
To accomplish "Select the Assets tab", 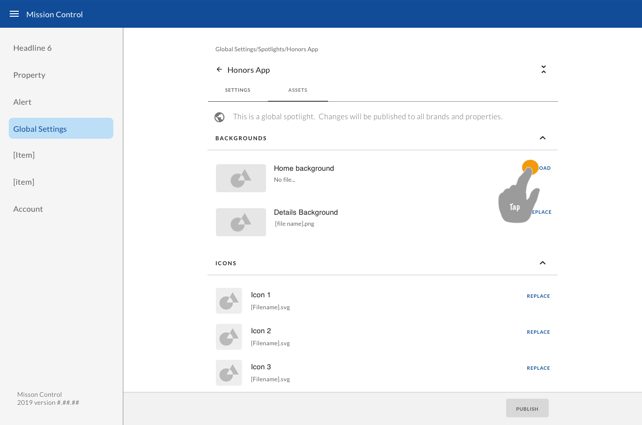I will tap(298, 90).
